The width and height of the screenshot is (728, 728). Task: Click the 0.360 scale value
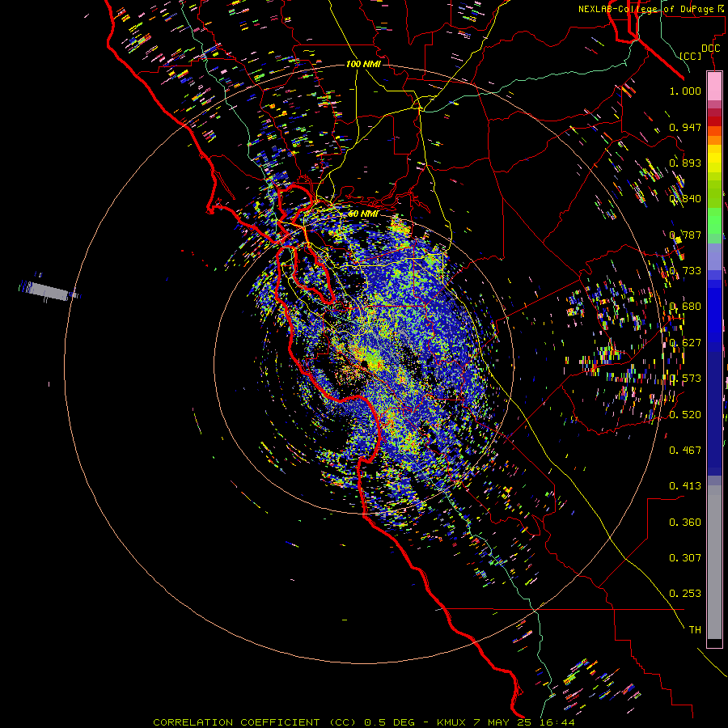(x=685, y=522)
